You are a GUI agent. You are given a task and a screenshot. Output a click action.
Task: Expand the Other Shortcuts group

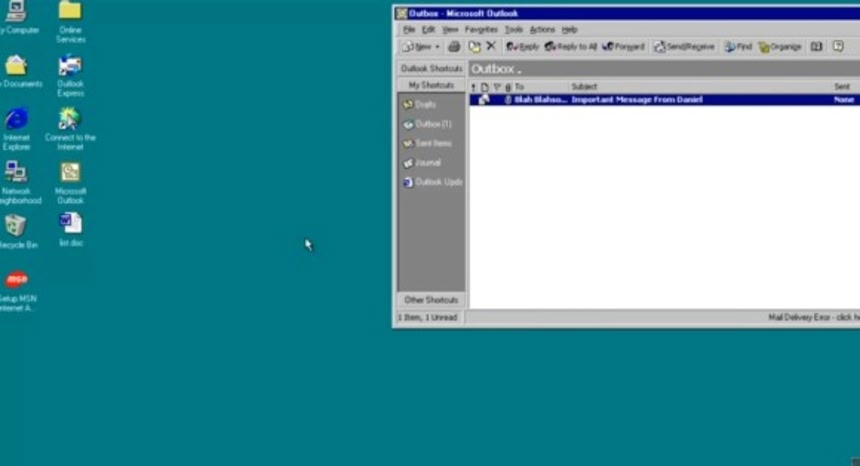click(431, 300)
